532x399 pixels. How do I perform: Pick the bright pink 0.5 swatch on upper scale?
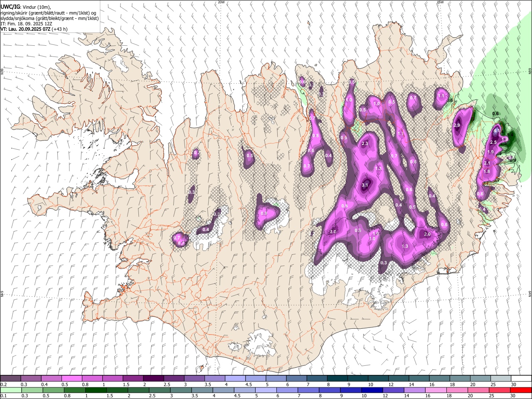point(72,379)
